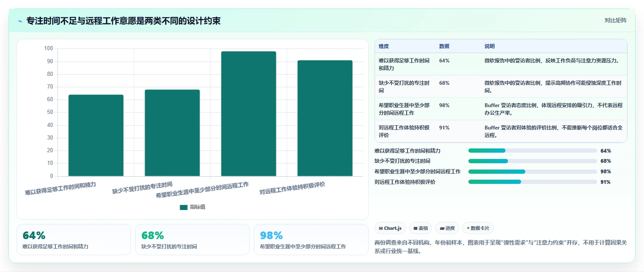Click the 98% table cell

pos(444,105)
